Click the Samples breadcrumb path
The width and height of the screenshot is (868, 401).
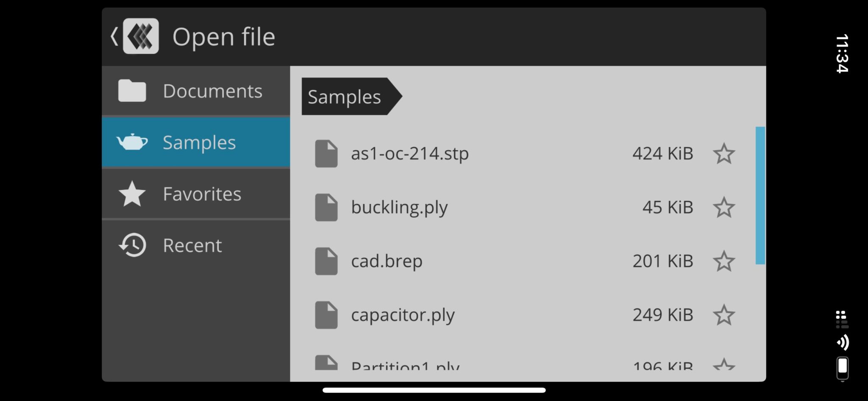[x=345, y=97]
